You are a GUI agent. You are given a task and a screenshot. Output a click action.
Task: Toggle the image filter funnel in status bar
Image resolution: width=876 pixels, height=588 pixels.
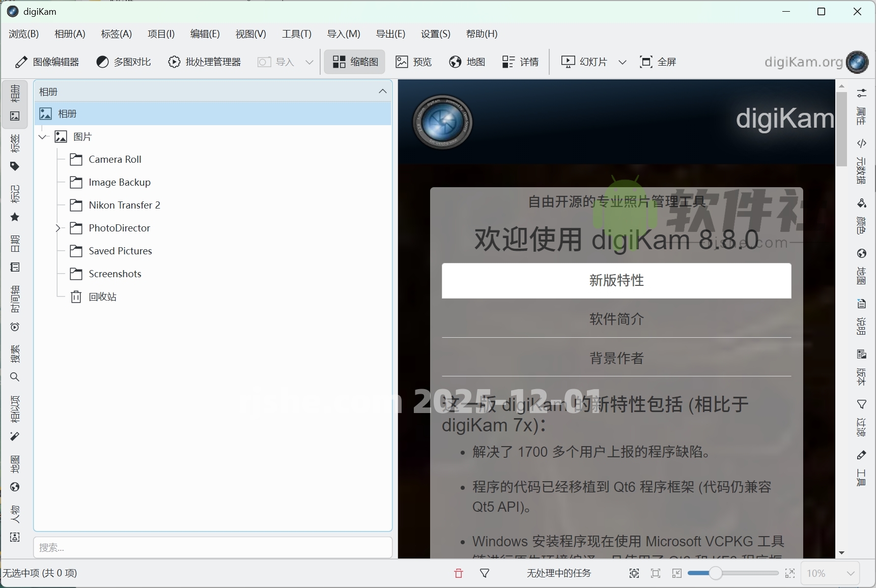(485, 573)
